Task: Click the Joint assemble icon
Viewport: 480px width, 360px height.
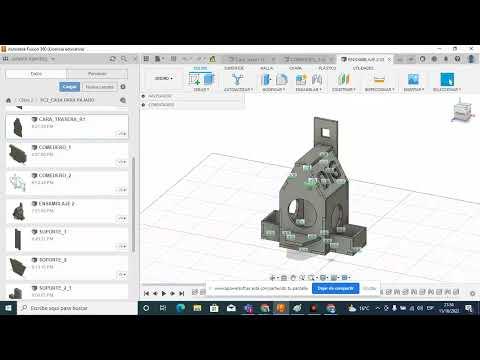Action: pyautogui.click(x=317, y=79)
